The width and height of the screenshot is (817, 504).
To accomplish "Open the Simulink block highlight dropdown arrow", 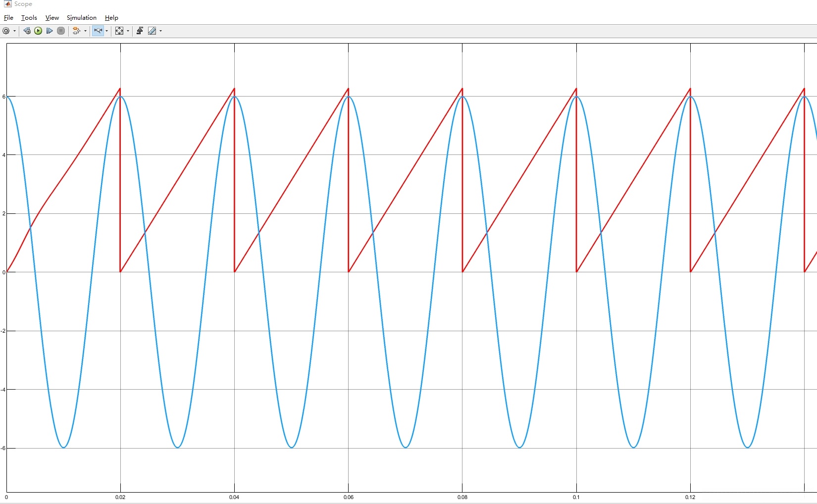I will pos(85,31).
